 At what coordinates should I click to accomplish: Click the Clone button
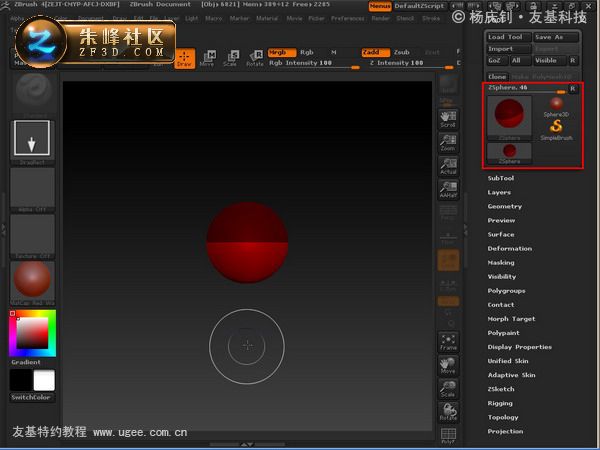coord(497,77)
